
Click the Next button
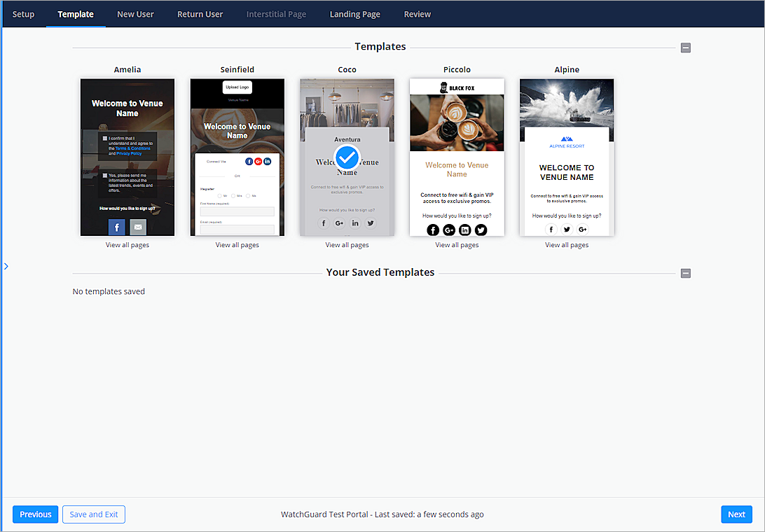coord(736,514)
